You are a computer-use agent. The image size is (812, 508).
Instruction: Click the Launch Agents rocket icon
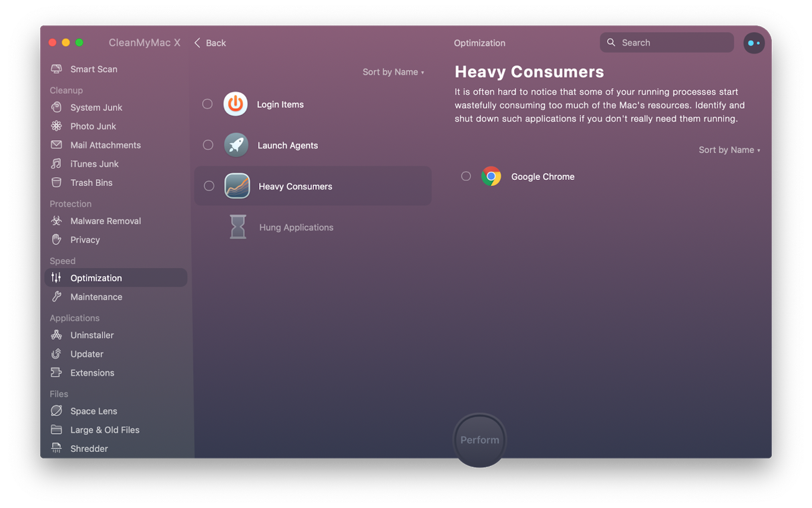(x=236, y=144)
